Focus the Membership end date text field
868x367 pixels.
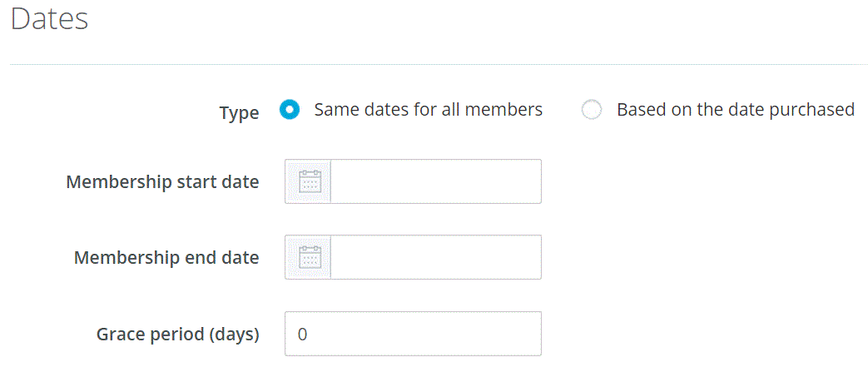click(435, 257)
